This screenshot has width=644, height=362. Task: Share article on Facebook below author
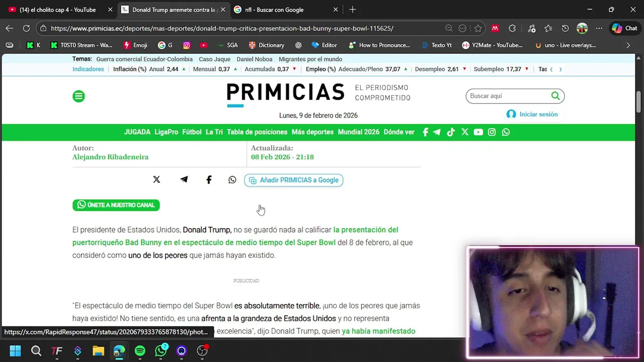[209, 179]
